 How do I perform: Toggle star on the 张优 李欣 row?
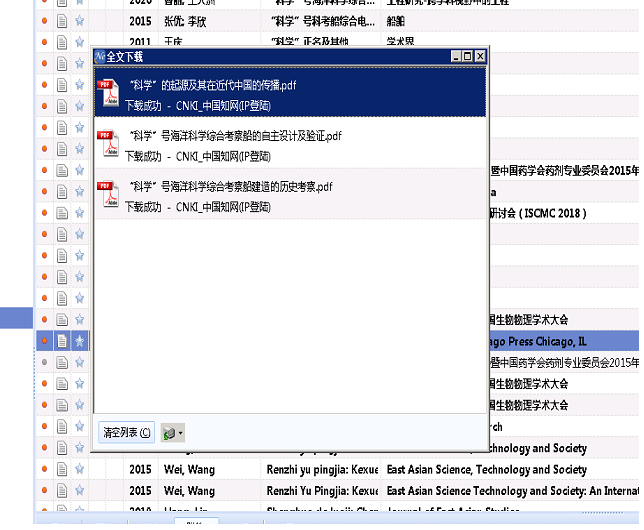pyautogui.click(x=80, y=21)
